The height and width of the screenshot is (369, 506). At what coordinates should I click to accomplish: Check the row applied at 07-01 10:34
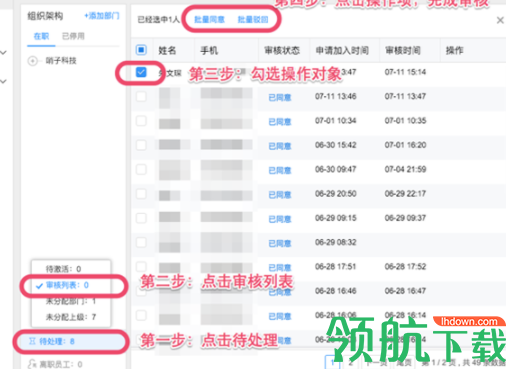click(141, 121)
